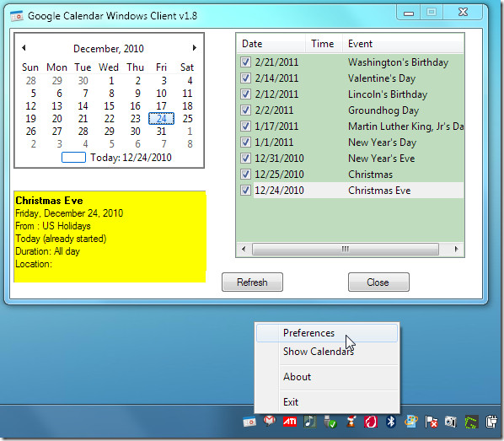The height and width of the screenshot is (441, 504).
Task: Go to previous month in calendar
Action: click(x=24, y=47)
